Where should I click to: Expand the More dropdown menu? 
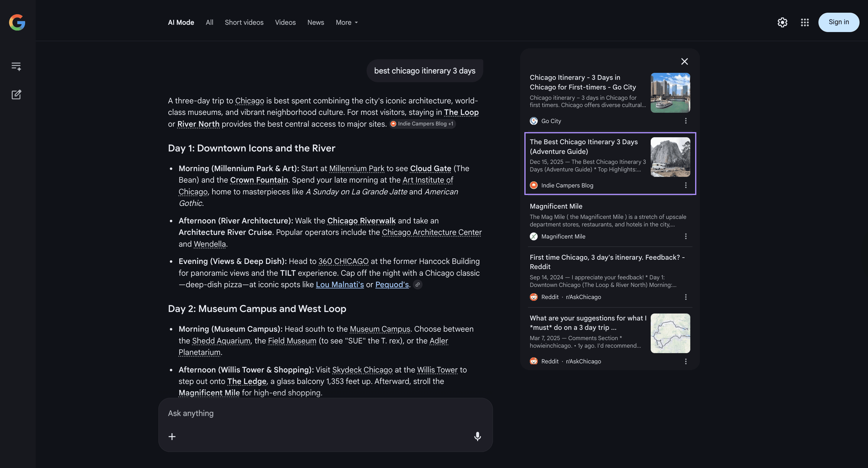347,22
